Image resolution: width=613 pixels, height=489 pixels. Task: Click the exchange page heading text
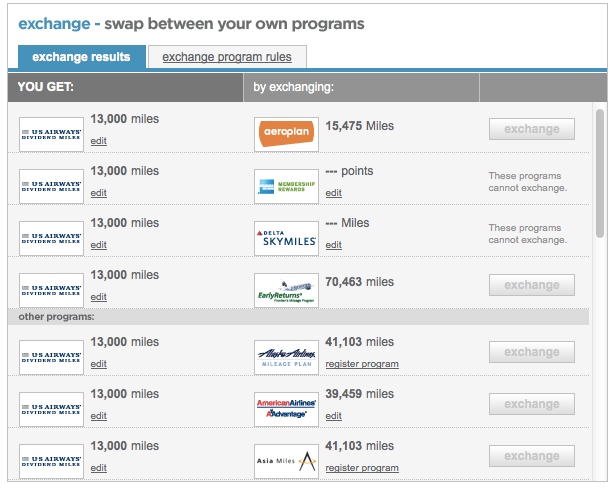[191, 24]
